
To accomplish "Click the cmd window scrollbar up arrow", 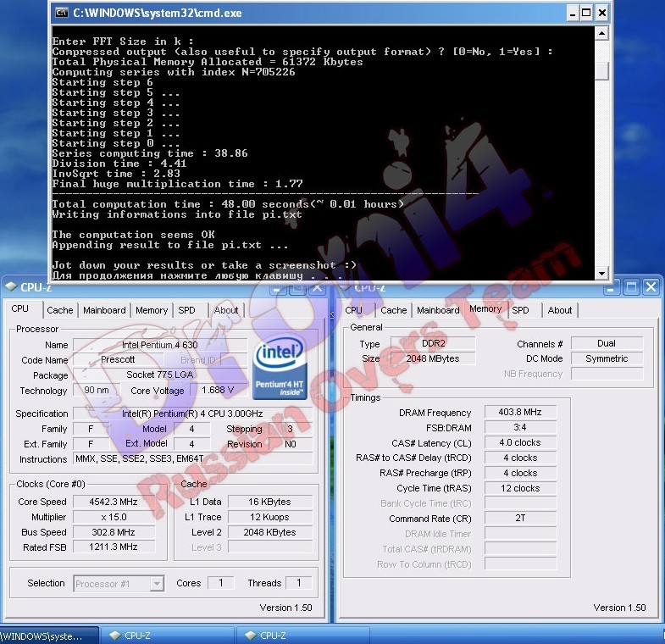I will point(601,33).
